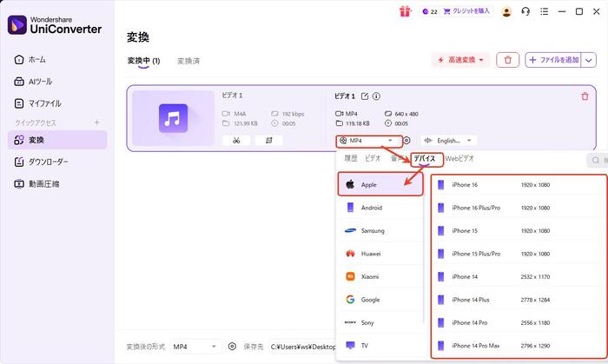The width and height of the screenshot is (608, 364).
Task: Click the credits count 22 badge
Action: click(430, 11)
